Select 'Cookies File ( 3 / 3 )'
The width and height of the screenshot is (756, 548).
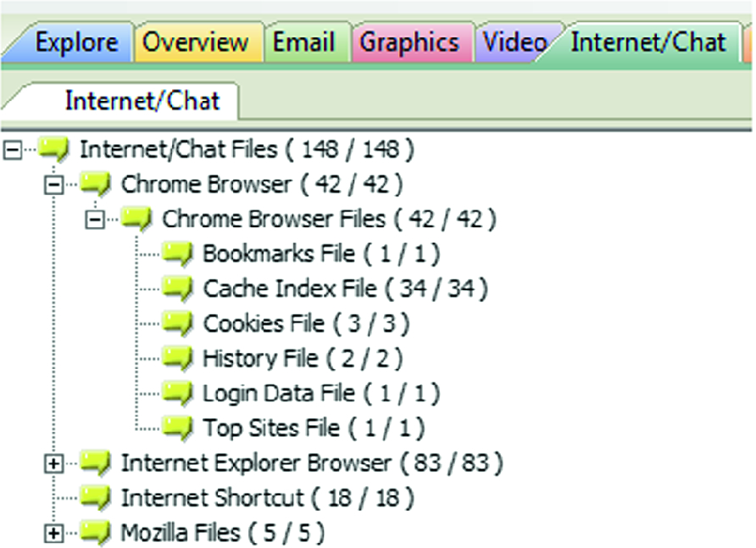307,324
